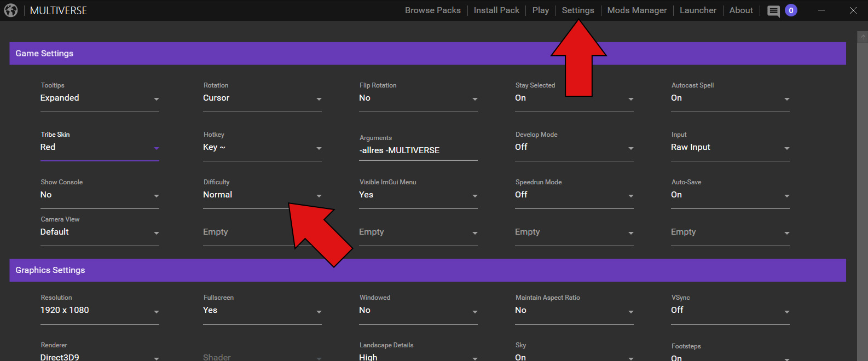
Task: Click the Arguments text field
Action: 418,150
